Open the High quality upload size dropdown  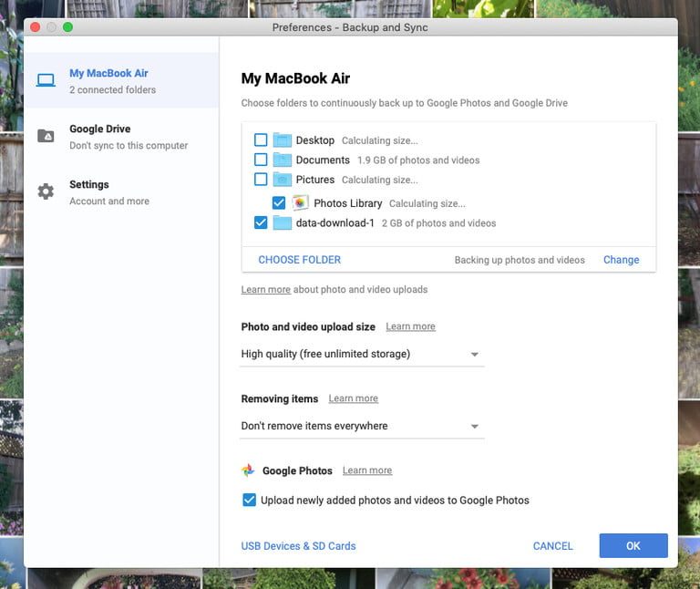pos(362,354)
